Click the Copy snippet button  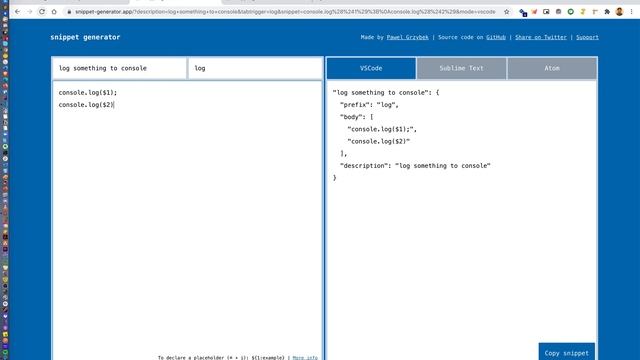tap(567, 352)
